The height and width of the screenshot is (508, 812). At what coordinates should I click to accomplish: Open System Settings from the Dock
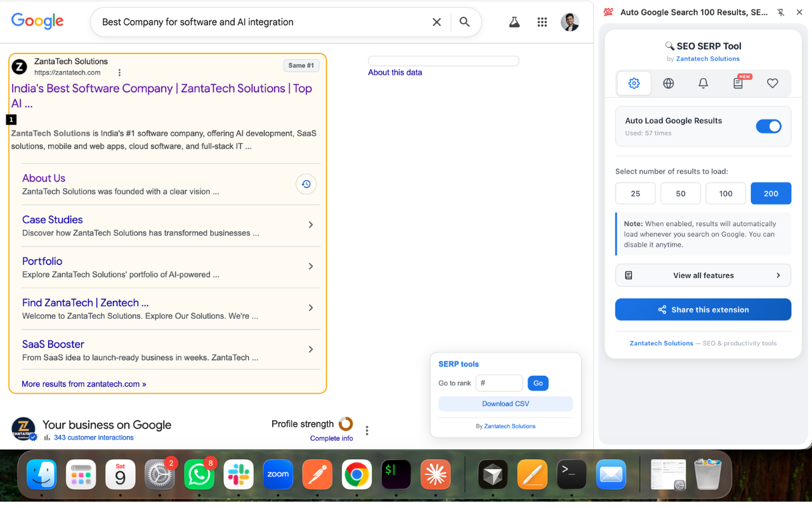coord(160,474)
